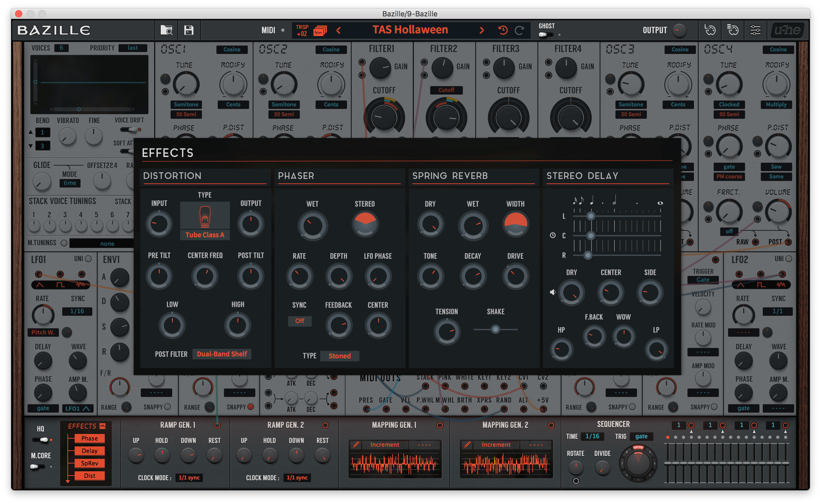Open Glide MODE time dropdown
Viewport: 821px width, 504px height.
[x=70, y=183]
